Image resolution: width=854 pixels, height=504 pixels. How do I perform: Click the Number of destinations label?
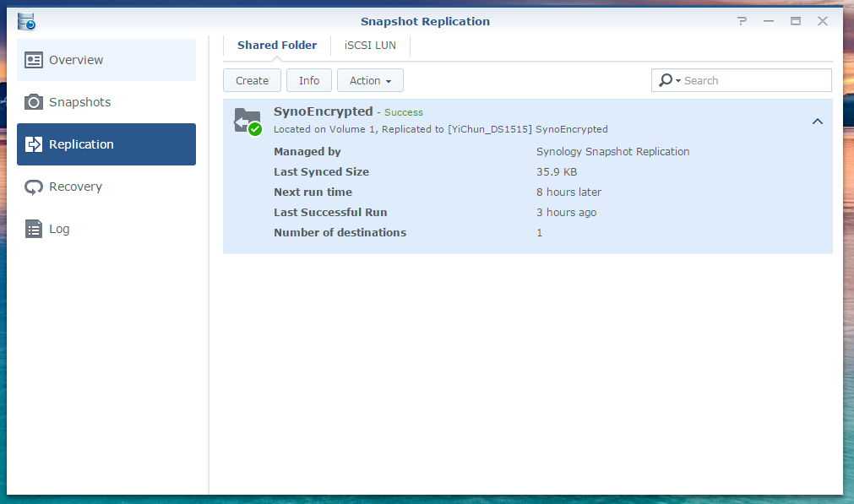[x=340, y=232]
